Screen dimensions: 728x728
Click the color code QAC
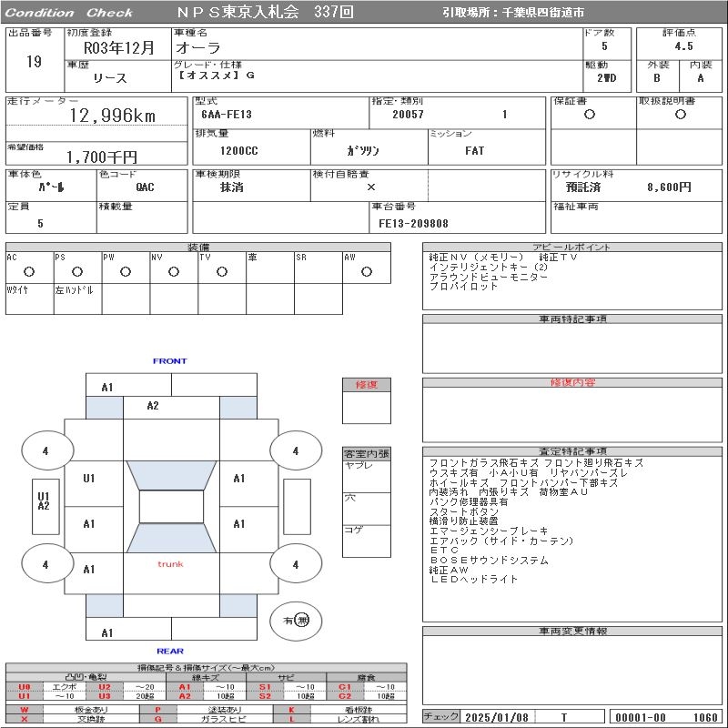[x=145, y=187]
